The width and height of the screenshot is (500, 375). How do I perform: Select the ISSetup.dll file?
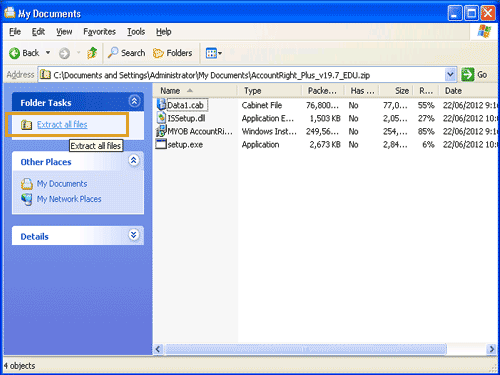186,118
